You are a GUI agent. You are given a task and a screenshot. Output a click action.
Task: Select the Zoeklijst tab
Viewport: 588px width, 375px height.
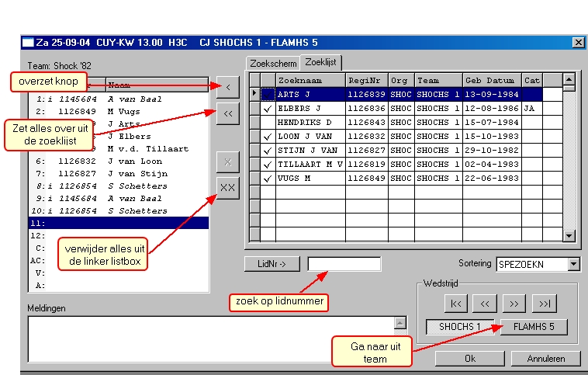pos(321,62)
